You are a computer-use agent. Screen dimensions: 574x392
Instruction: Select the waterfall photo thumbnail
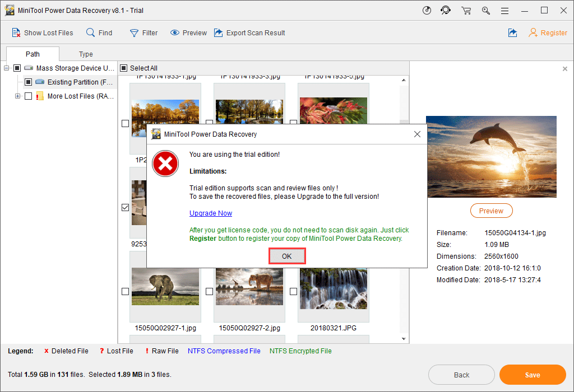coord(334,288)
